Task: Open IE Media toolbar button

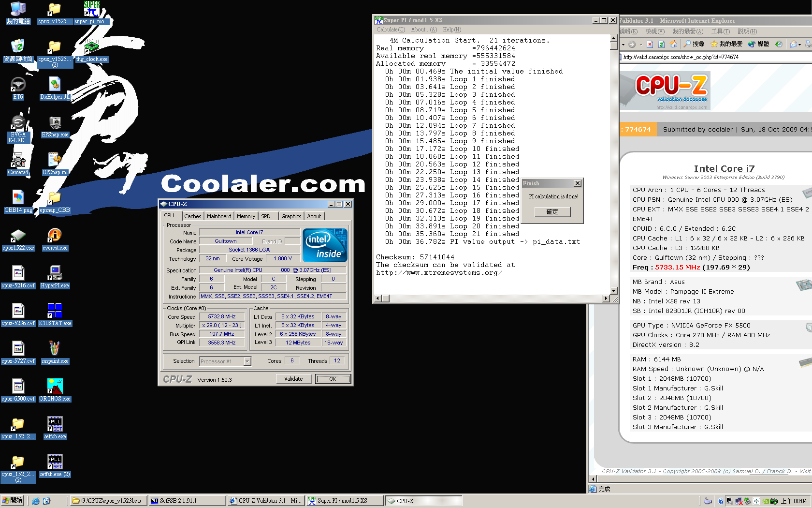Action: tap(758, 44)
